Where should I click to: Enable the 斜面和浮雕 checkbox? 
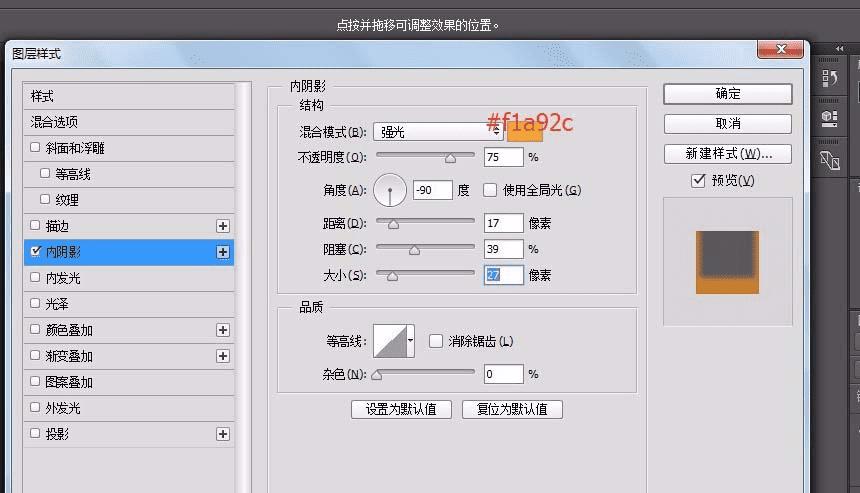(x=35, y=147)
